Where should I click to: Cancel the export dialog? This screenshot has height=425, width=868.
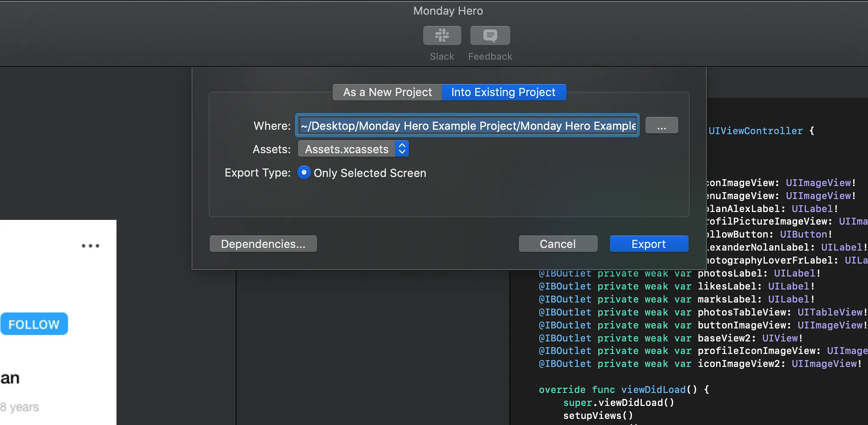tap(558, 244)
